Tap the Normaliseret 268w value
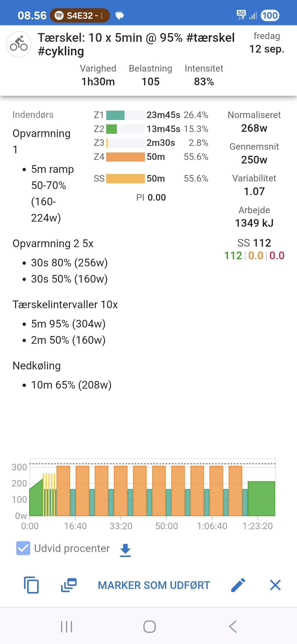Viewport: 297px width, 644px height. [254, 128]
